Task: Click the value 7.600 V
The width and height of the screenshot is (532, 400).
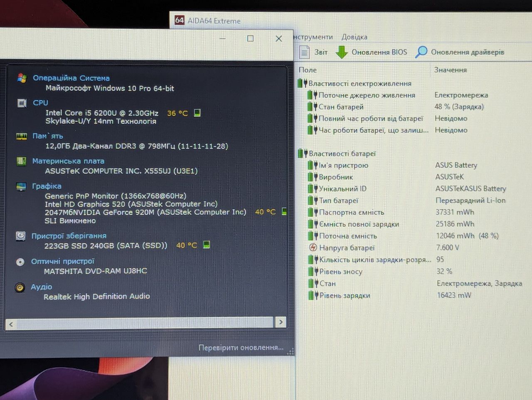Action: pos(448,247)
